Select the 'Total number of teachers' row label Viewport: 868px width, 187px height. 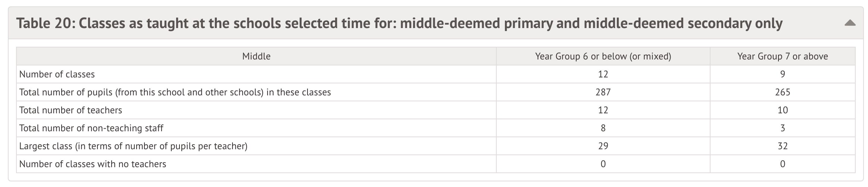click(x=71, y=110)
